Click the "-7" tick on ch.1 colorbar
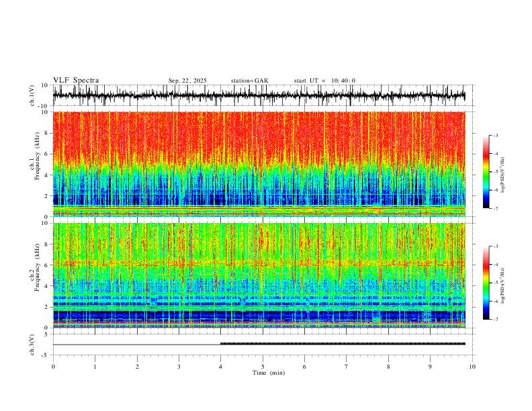 point(495,209)
